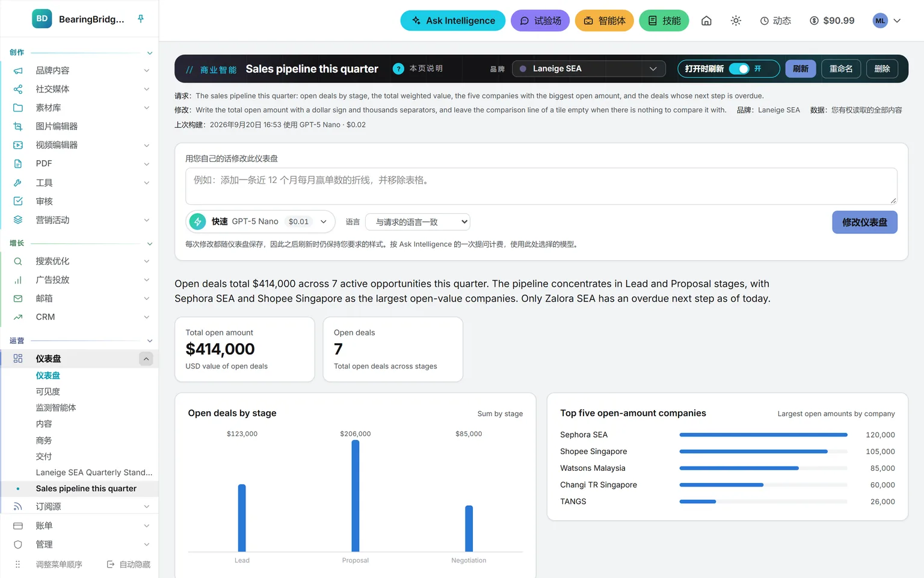Collapse the 仪表盘 section chevron
Image resolution: width=924 pixels, height=578 pixels.
146,359
